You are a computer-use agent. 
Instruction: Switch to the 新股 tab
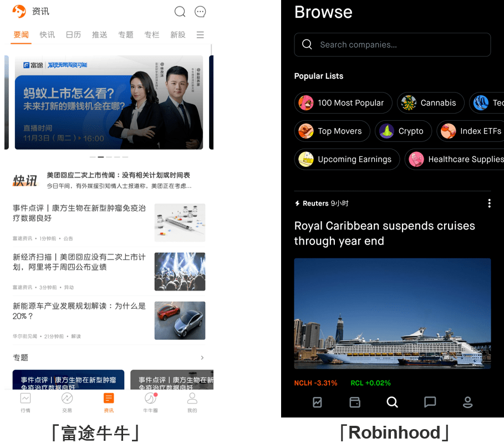(x=178, y=35)
